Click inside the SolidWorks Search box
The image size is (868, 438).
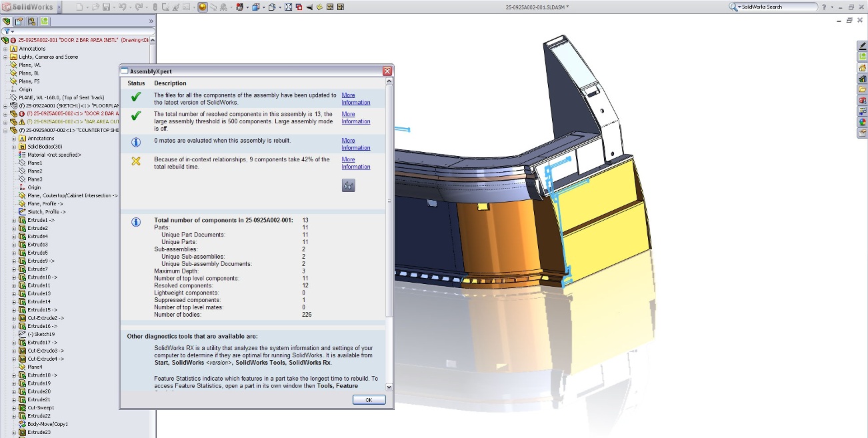773,6
